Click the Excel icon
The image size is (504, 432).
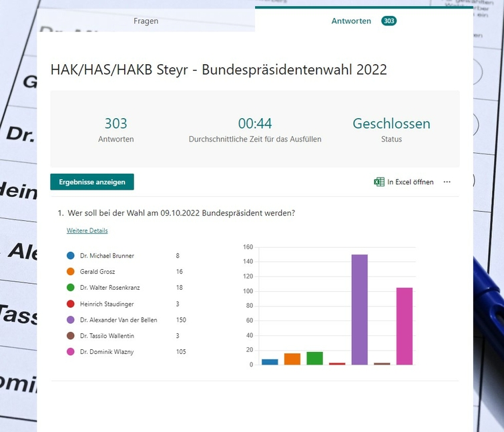pyautogui.click(x=379, y=182)
